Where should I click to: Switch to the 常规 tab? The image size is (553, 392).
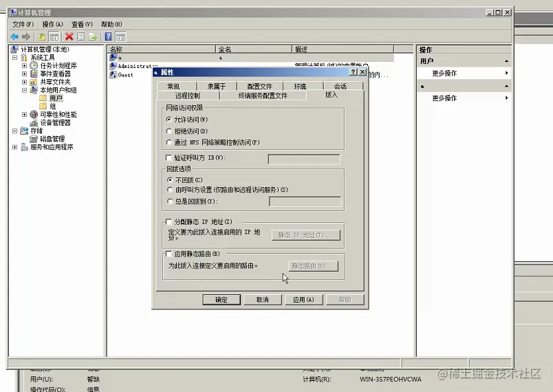tap(177, 86)
